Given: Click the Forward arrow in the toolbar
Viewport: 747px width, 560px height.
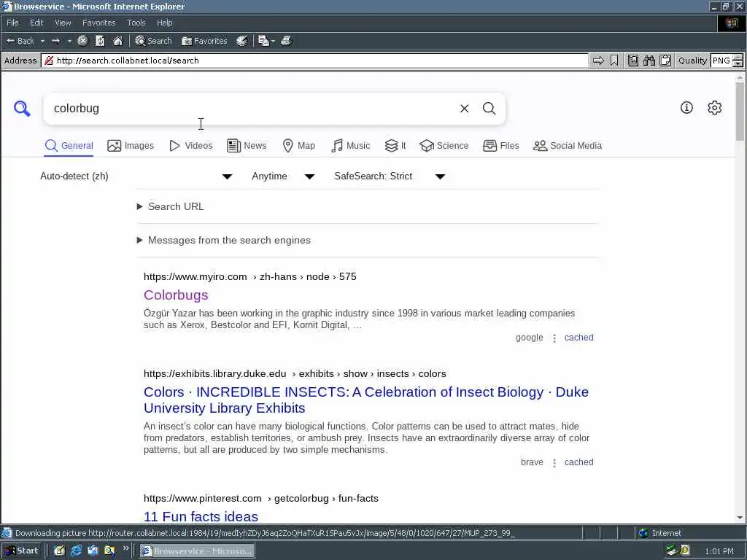Looking at the screenshot, I should click(55, 41).
